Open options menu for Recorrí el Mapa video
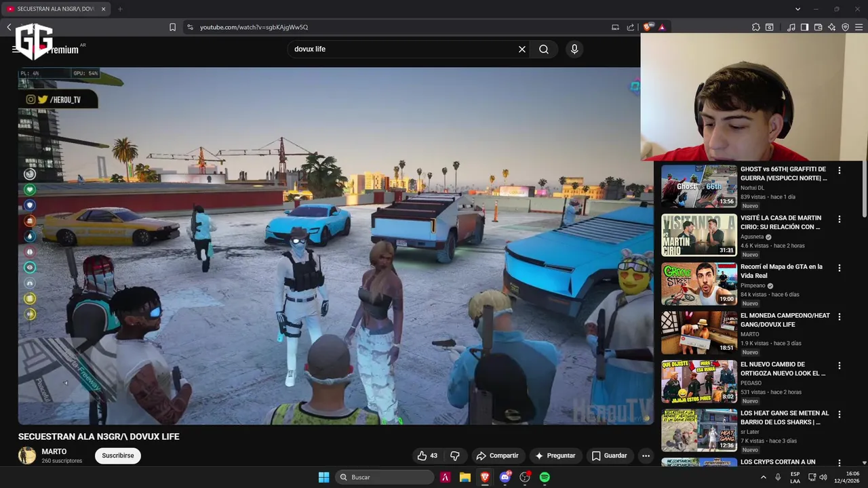This screenshot has width=868, height=488. tap(840, 268)
